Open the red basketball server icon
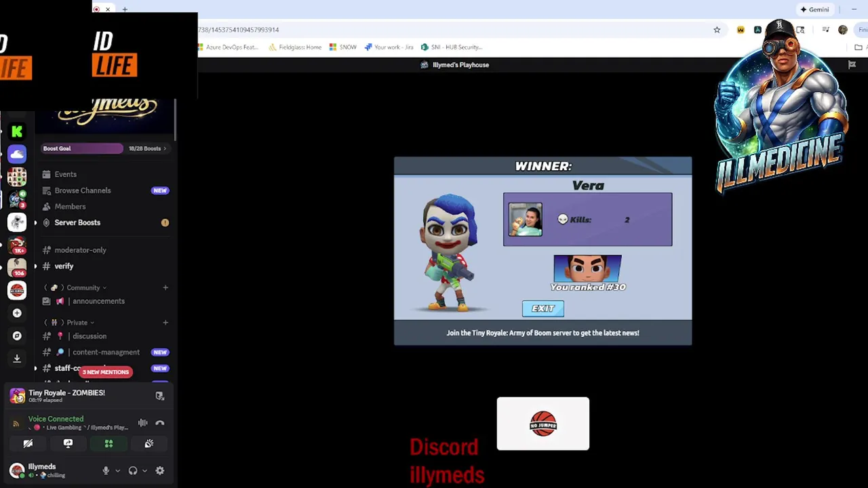 pos(17,290)
